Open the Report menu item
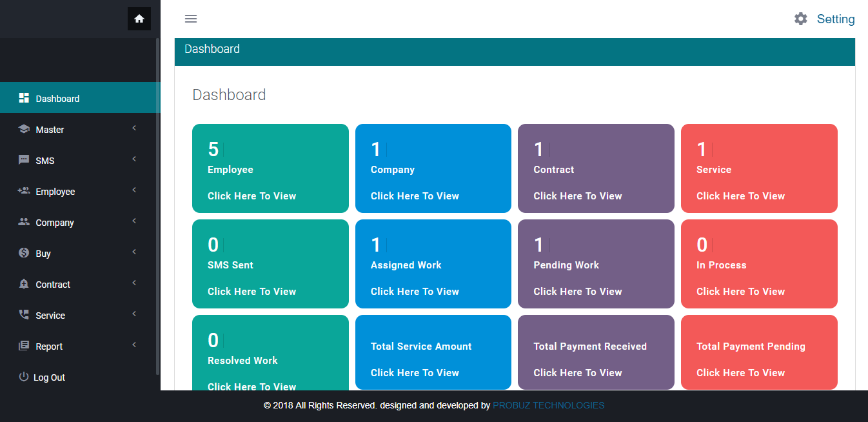 [x=49, y=347]
